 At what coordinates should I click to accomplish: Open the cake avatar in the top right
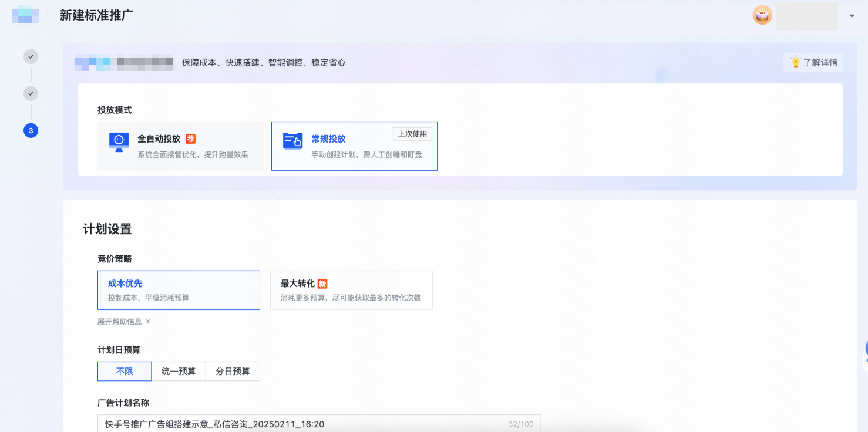[762, 15]
